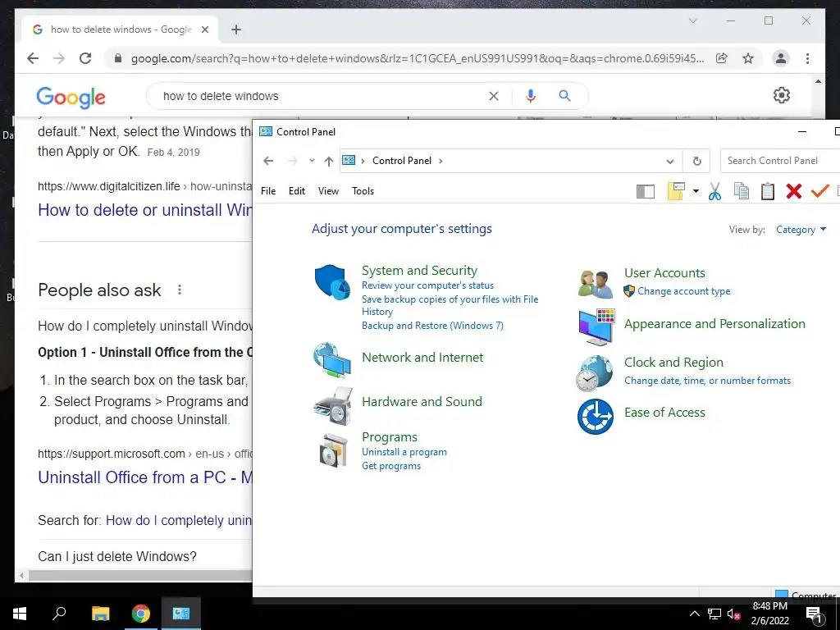Click Change account type link
840x630 pixels.
[x=683, y=291]
